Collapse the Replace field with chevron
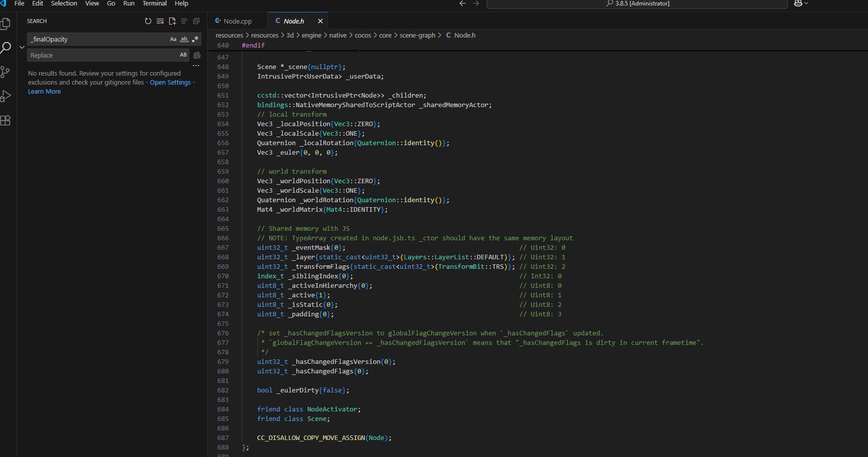 click(x=22, y=47)
